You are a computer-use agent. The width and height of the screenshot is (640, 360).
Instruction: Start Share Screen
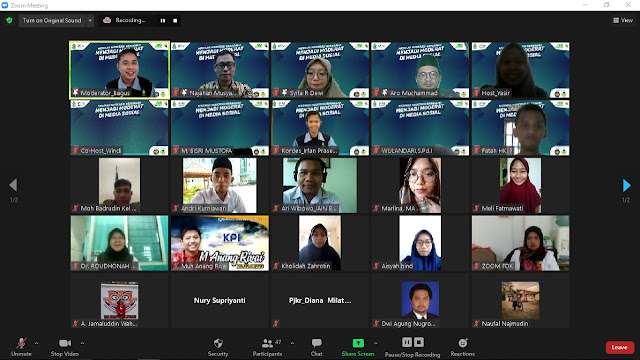[358, 347]
